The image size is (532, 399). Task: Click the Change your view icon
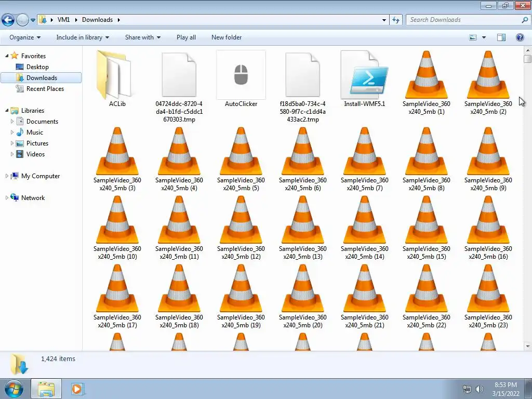click(x=473, y=37)
